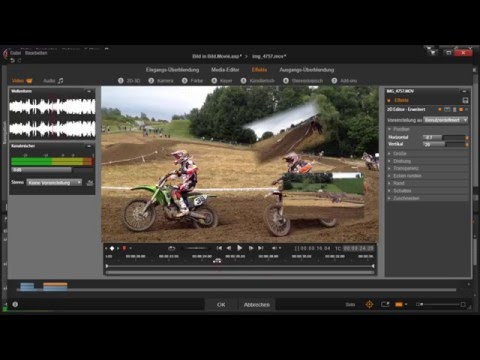Click the Abbrechen button
Image resolution: width=480 pixels, height=360 pixels.
pyautogui.click(x=256, y=305)
